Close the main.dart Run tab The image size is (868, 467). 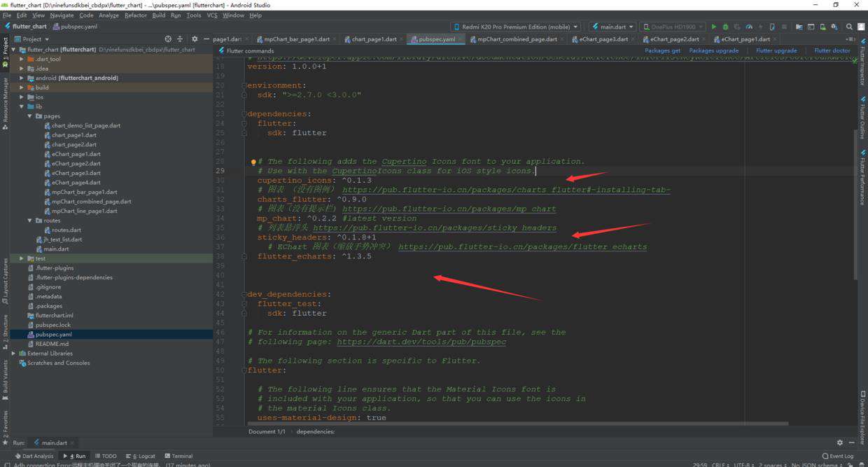coord(72,442)
